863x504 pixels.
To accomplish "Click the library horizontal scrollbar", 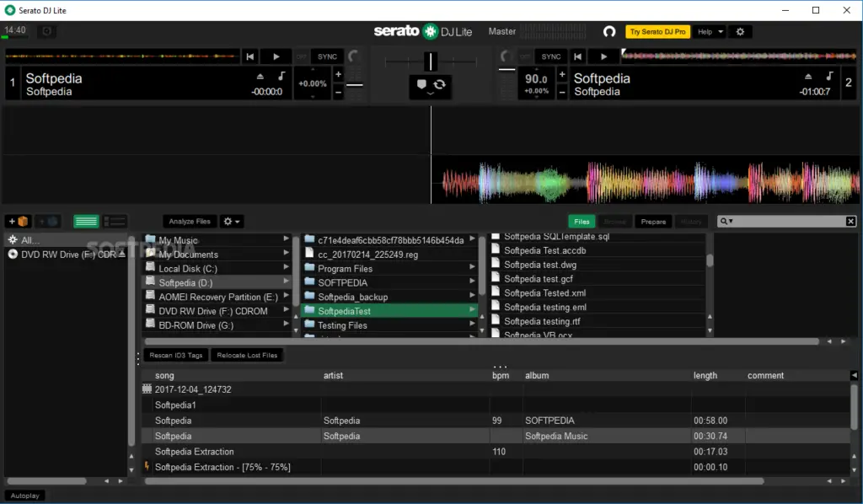I will [x=454, y=481].
